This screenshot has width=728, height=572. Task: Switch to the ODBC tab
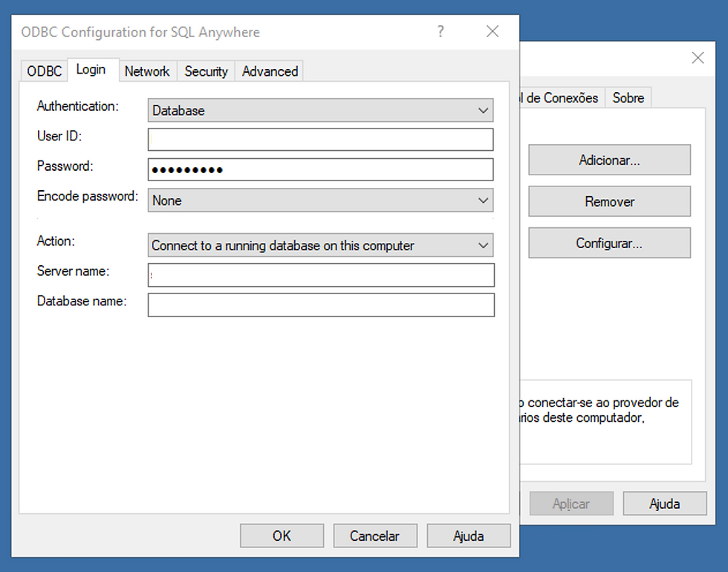[44, 71]
